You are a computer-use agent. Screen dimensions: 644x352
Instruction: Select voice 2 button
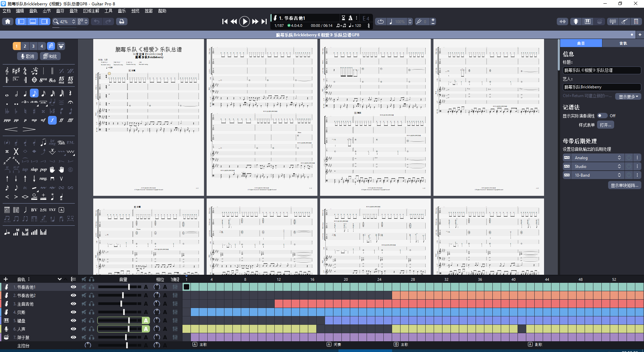[25, 46]
